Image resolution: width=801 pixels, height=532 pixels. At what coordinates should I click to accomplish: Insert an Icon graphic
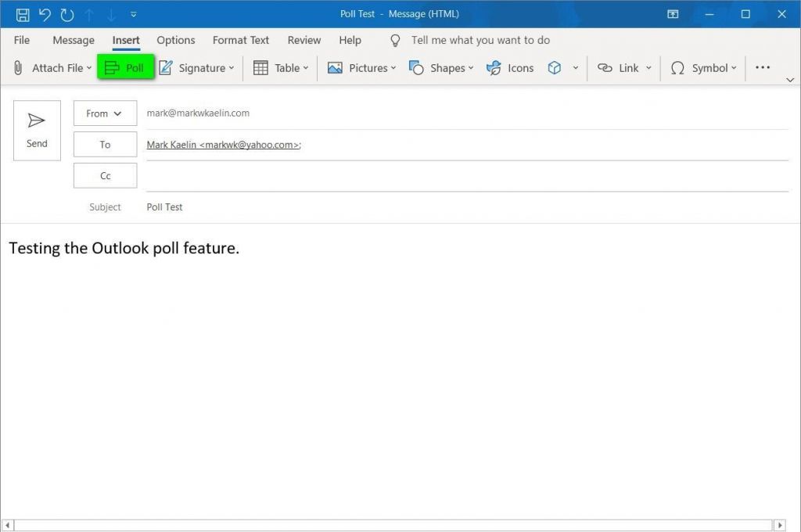coord(510,67)
